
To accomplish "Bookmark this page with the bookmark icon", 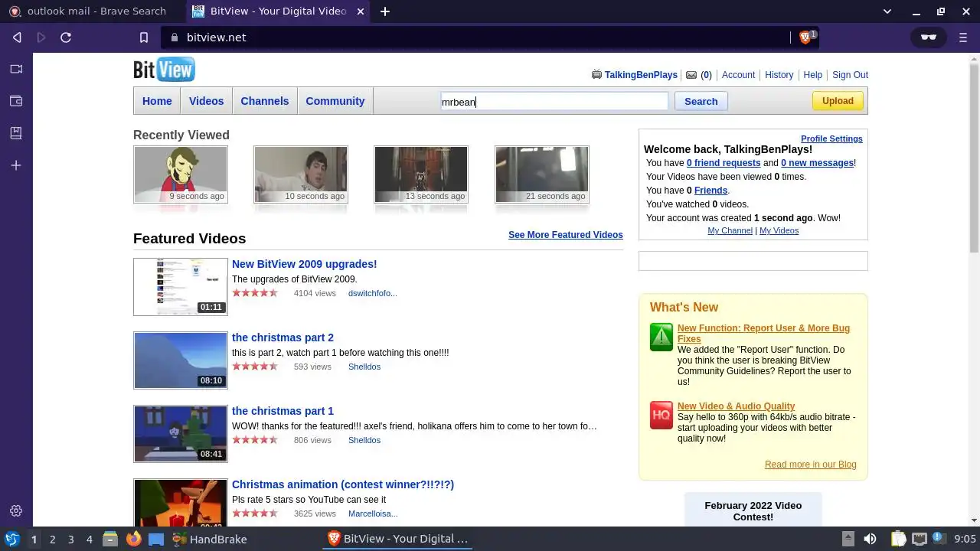I will click(x=143, y=37).
